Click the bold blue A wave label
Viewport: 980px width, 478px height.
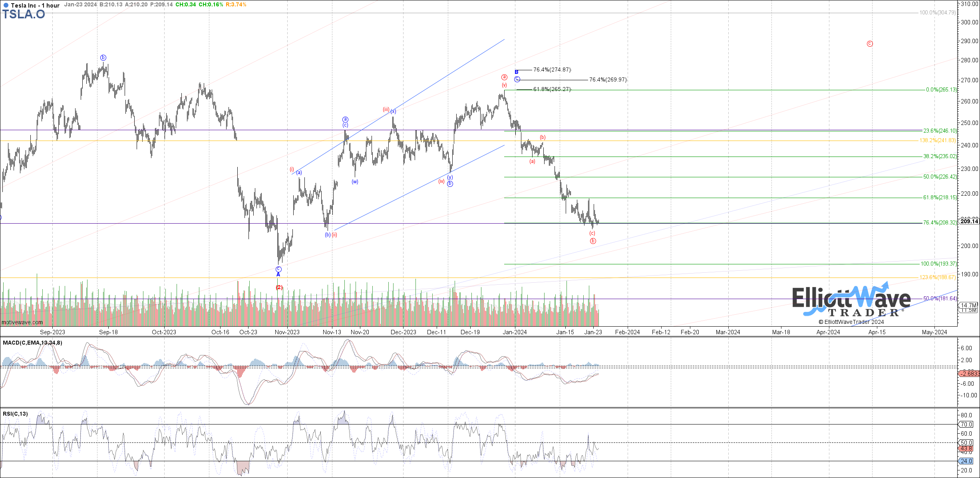tap(278, 275)
